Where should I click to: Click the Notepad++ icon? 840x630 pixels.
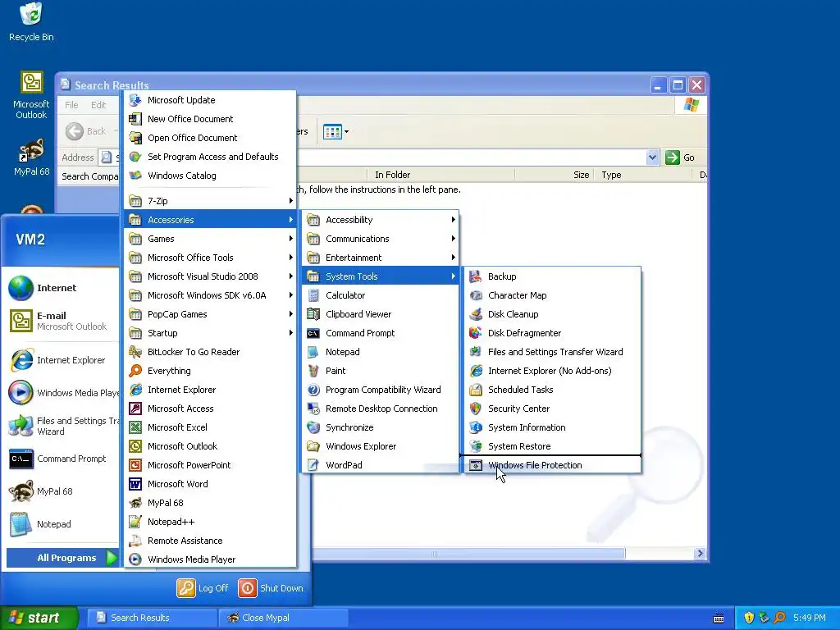135,522
